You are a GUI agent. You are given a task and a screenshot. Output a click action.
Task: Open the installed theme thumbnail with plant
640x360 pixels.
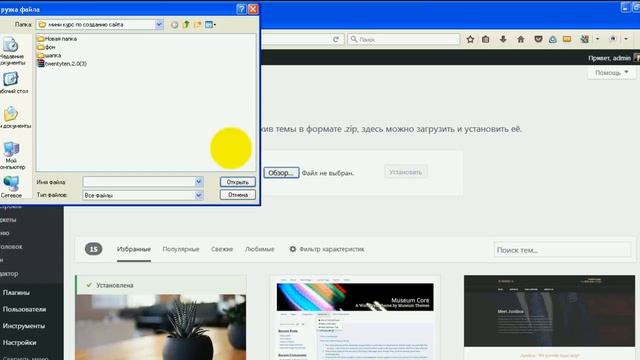click(161, 327)
